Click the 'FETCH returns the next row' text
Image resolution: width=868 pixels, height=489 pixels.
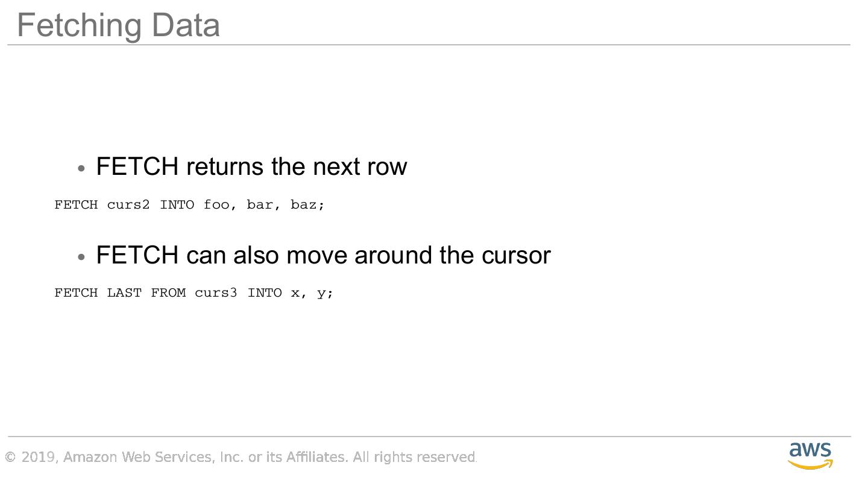(251, 166)
